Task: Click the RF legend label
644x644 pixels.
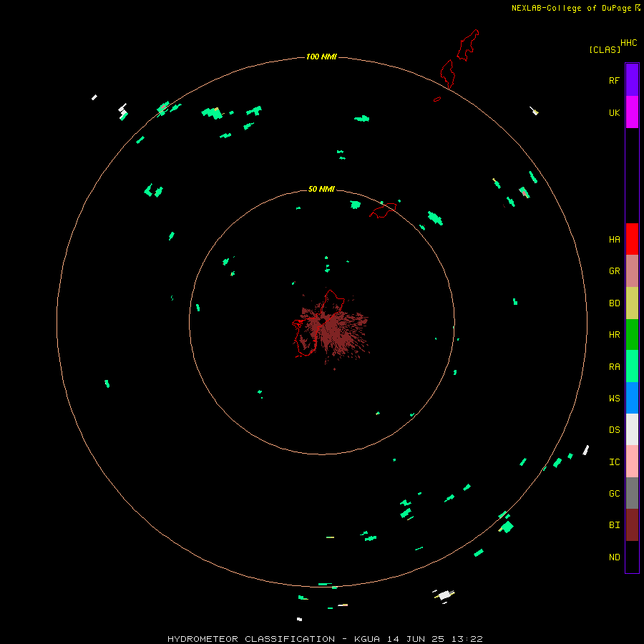Action: click(614, 80)
